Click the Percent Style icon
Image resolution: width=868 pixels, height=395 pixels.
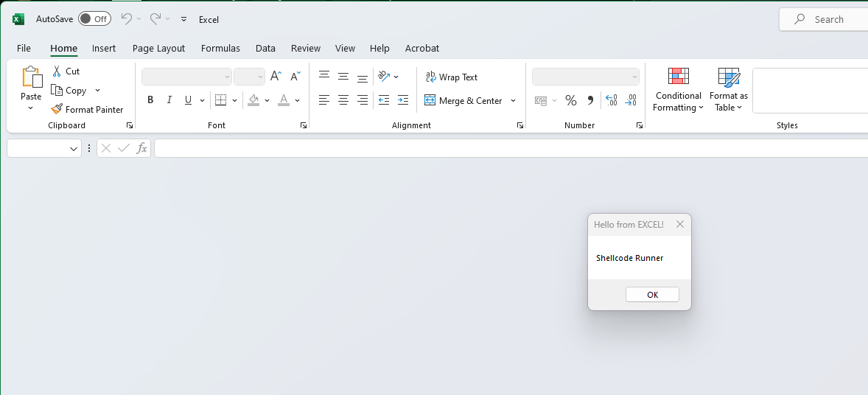(570, 100)
